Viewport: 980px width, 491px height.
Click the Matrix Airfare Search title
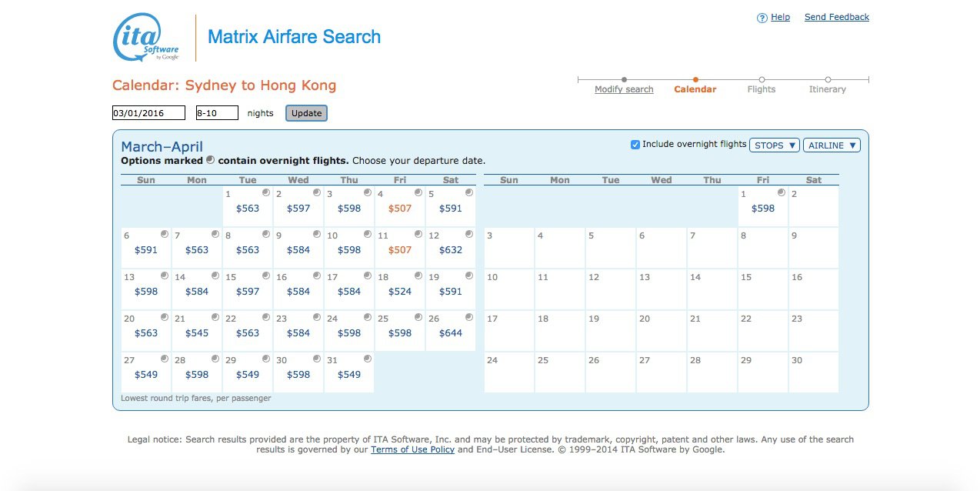[x=294, y=37]
